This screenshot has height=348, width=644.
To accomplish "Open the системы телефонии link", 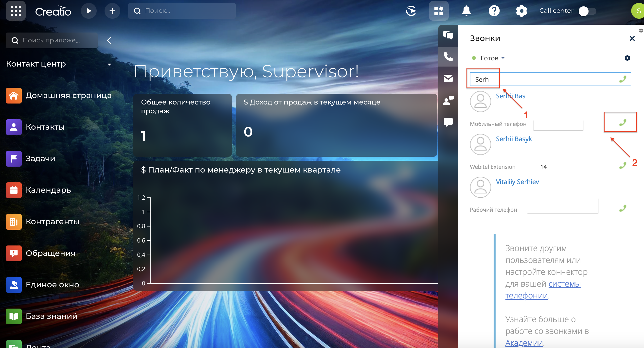I will coord(543,290).
